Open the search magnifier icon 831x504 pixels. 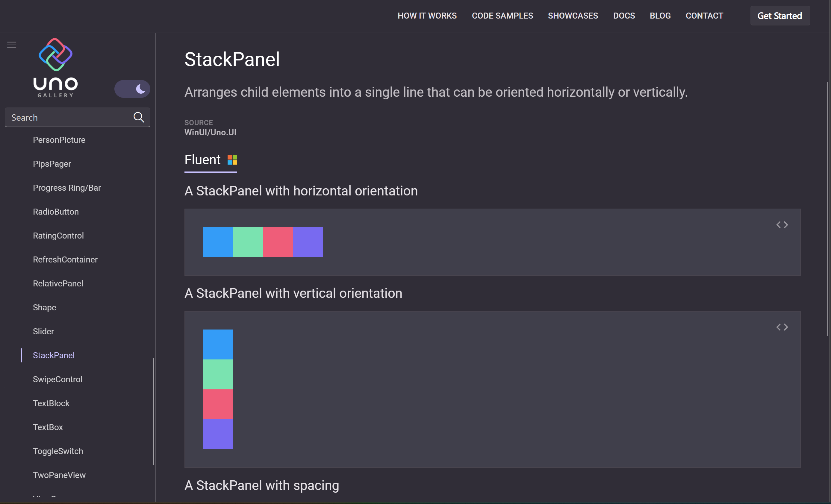[138, 117]
